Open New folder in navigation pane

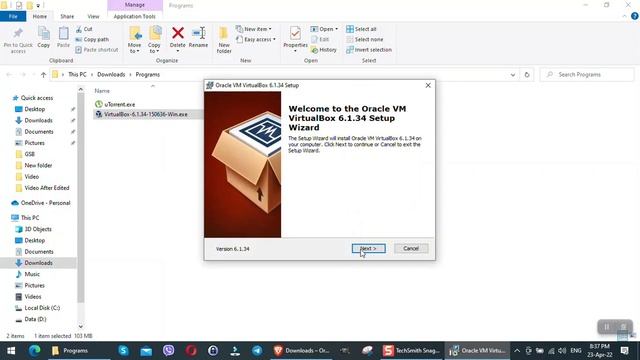[x=38, y=165]
